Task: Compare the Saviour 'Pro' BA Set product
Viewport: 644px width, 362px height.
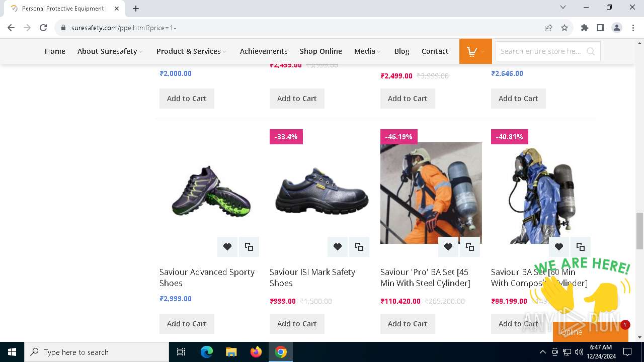Action: (470, 247)
